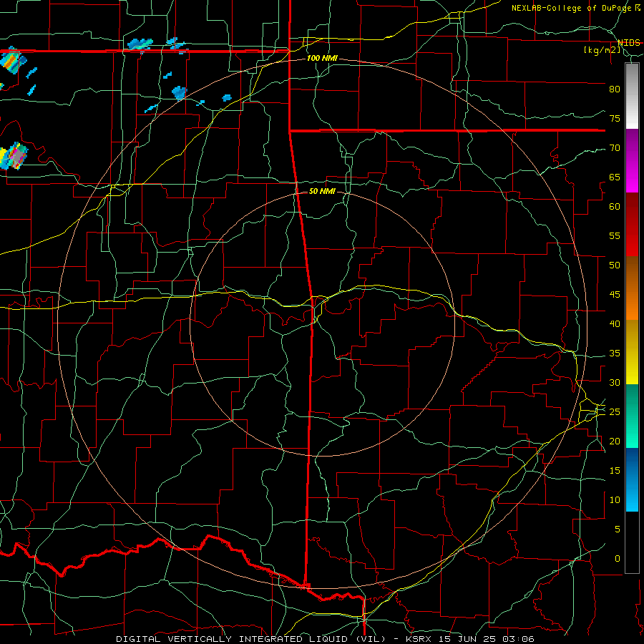Click the 50 NMI range ring label
644x644 pixels.
point(322,191)
